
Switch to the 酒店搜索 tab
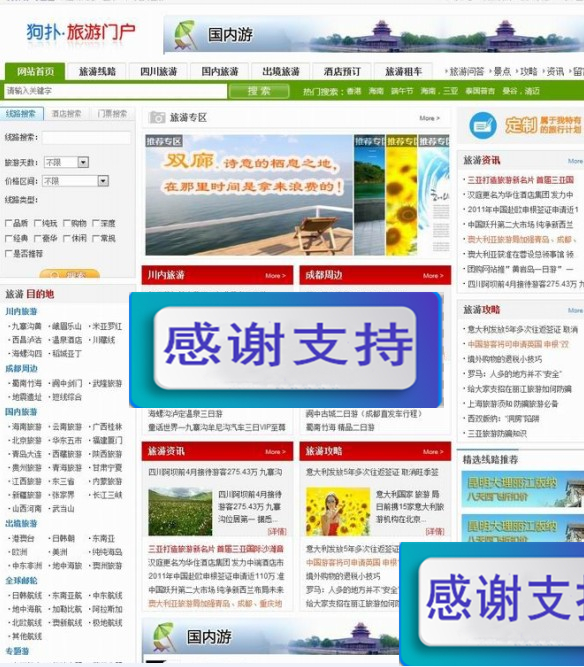66,114
